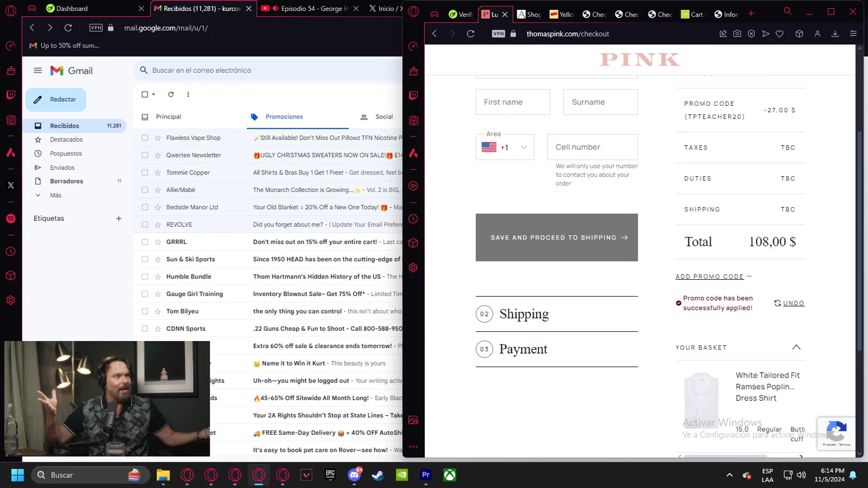Expand the 03 Payment step
The image size is (868, 488).
tap(557, 349)
